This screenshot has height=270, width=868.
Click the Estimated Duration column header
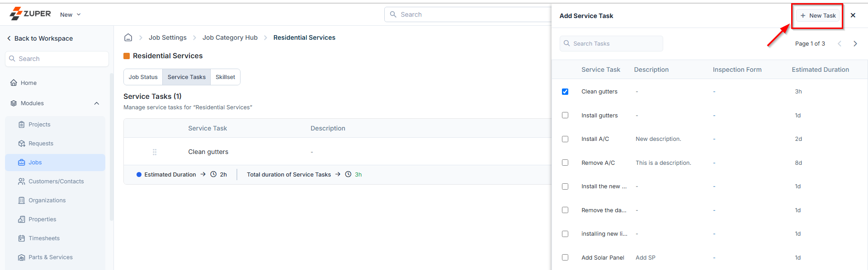[820, 70]
